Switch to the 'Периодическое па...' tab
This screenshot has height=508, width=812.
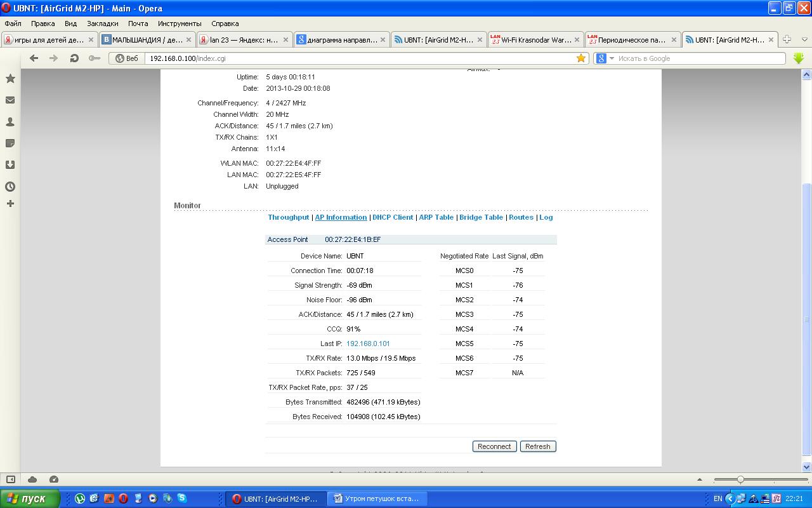632,39
